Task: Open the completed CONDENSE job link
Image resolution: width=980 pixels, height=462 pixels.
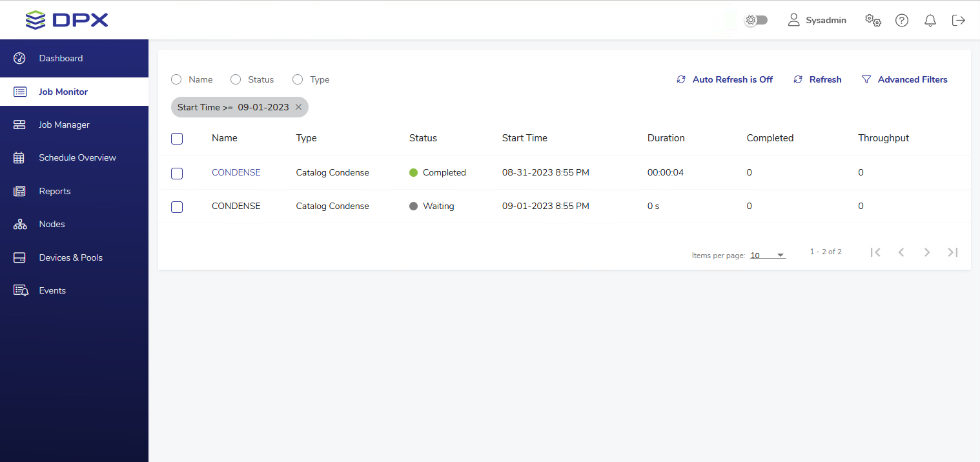Action: 236,172
